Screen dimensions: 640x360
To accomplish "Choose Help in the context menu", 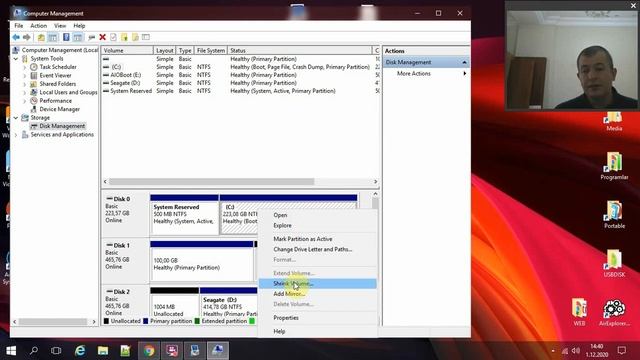I will point(317,331).
